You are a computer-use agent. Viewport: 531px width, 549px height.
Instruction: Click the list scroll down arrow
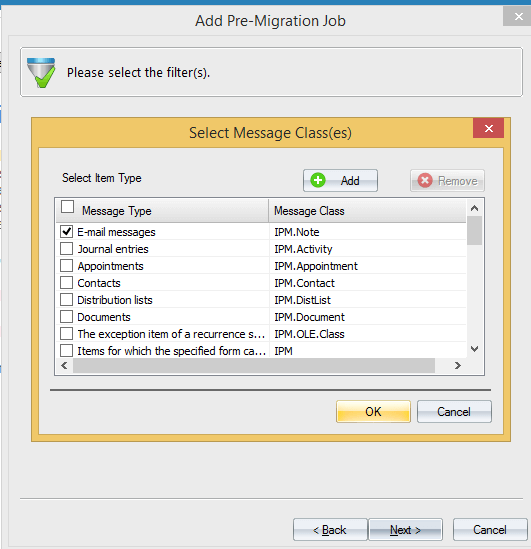pos(475,349)
